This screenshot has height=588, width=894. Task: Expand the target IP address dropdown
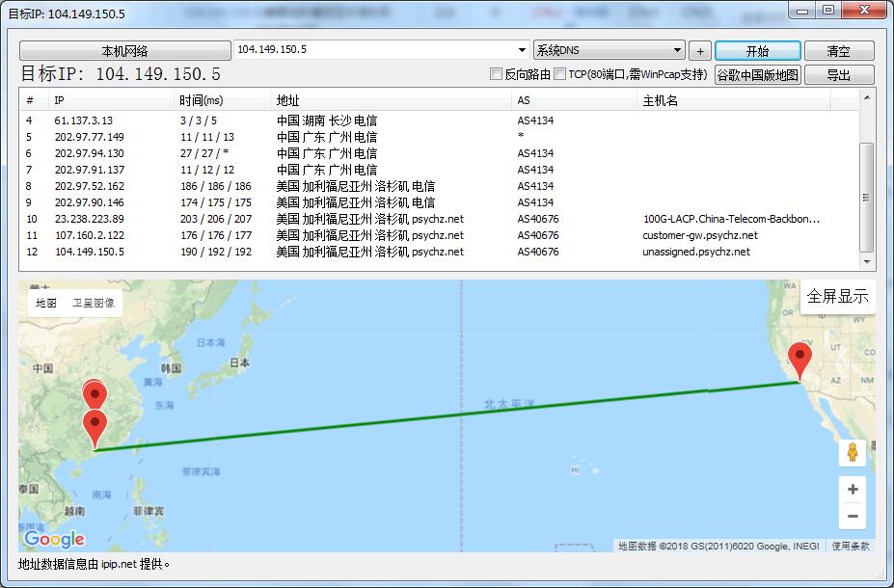[x=524, y=50]
